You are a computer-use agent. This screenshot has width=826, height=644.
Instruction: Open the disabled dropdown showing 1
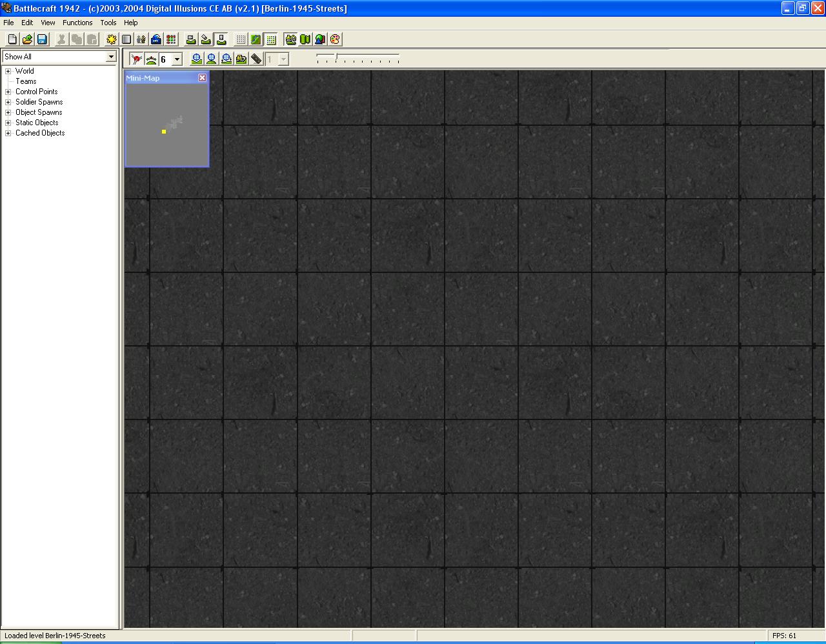tap(283, 59)
